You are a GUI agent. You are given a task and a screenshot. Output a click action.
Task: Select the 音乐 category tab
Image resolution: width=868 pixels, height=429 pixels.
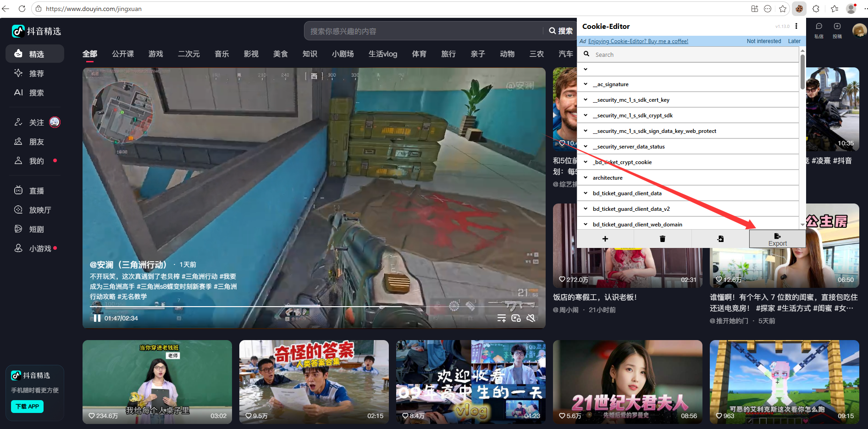222,54
